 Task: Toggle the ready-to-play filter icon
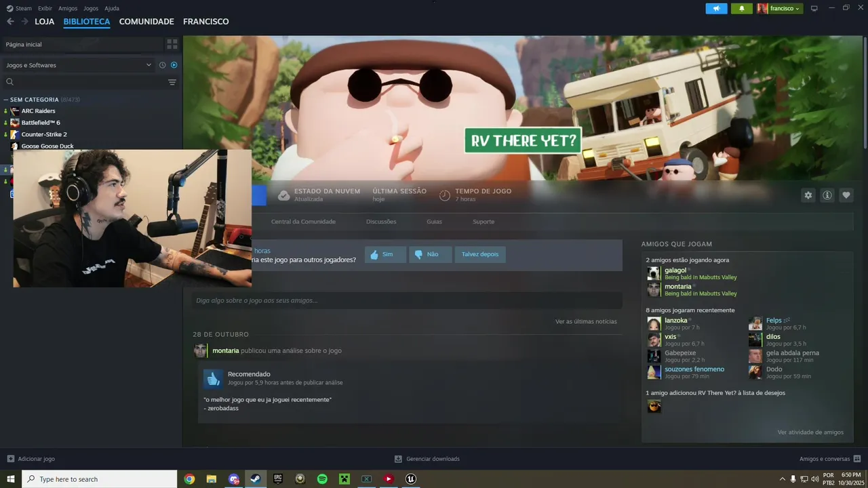(x=174, y=65)
